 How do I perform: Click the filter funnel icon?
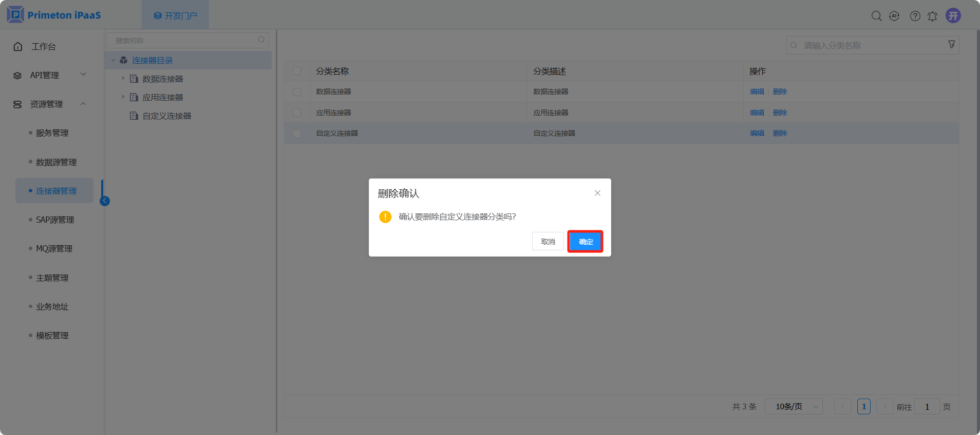click(951, 45)
